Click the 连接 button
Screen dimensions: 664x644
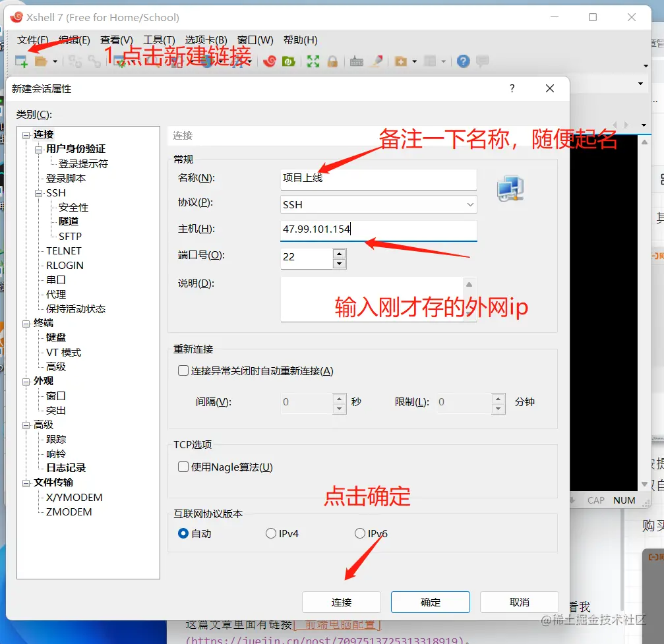coord(342,602)
